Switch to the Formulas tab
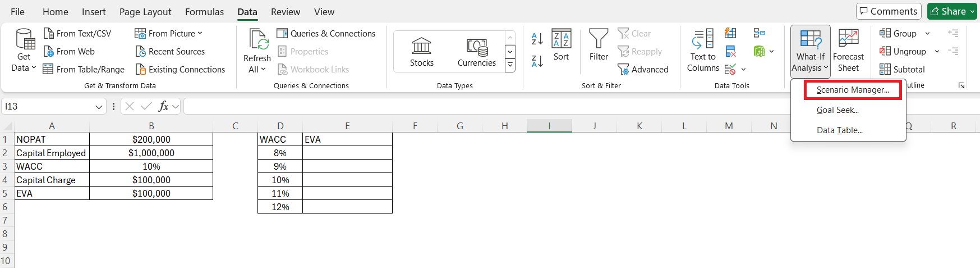Viewport: 980px width, 268px height. [204, 12]
